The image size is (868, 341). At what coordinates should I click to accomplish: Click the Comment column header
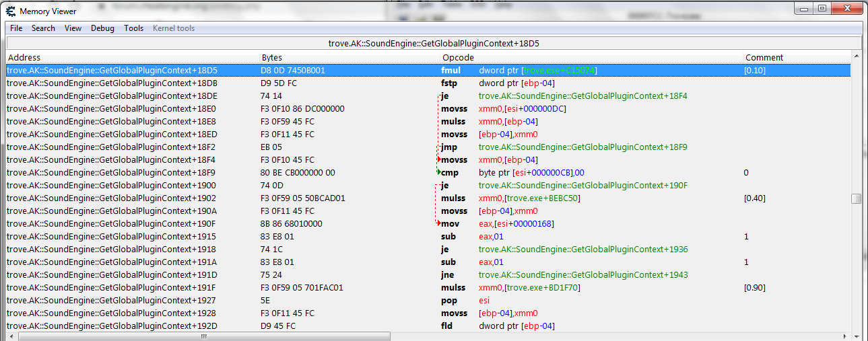coord(797,57)
